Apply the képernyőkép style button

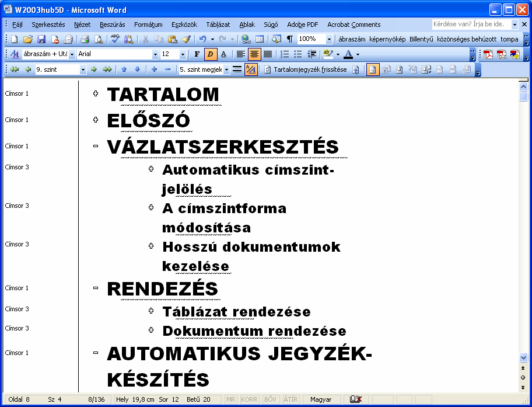pyautogui.click(x=387, y=39)
